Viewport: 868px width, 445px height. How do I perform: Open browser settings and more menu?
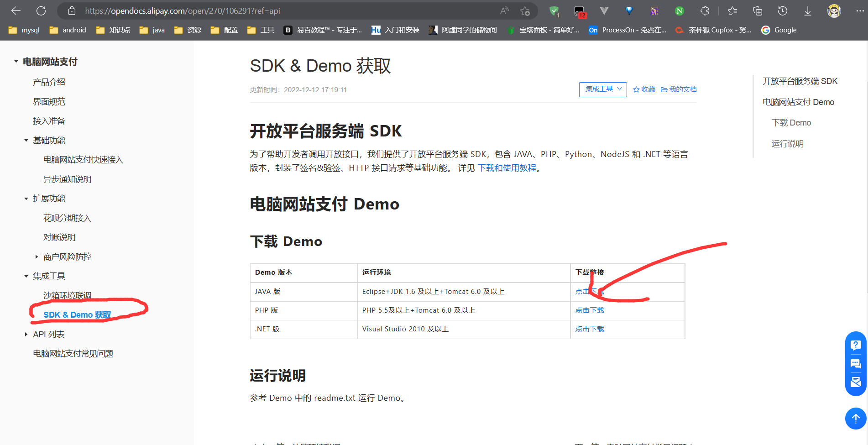860,10
